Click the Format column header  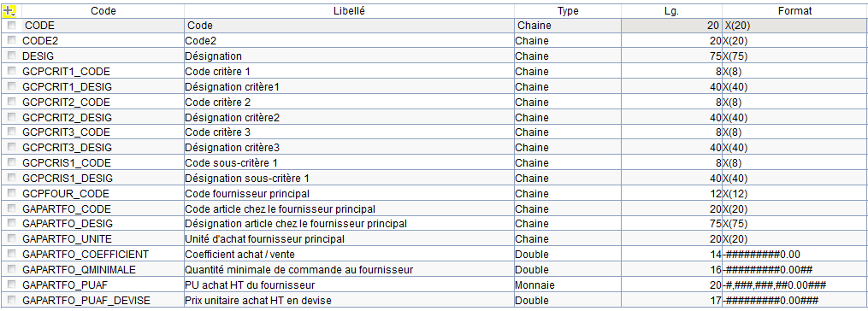pyautogui.click(x=794, y=10)
